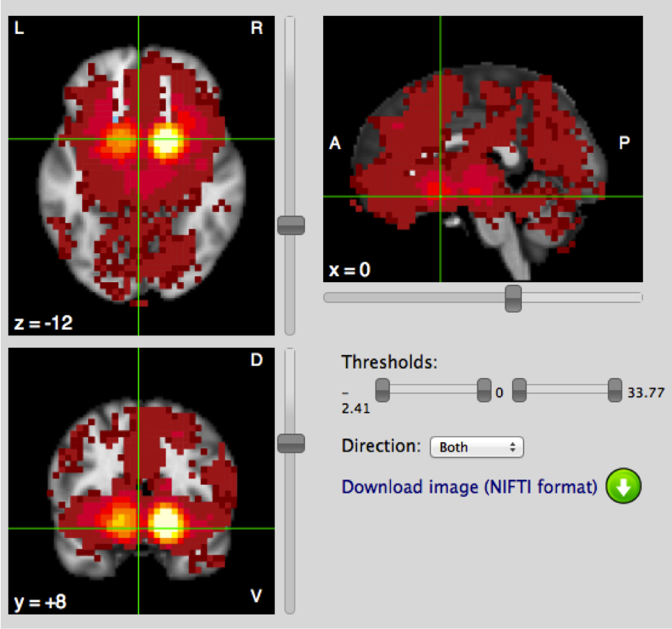Click the z = -12 coordinate label
The height and width of the screenshot is (629, 672).
(43, 323)
